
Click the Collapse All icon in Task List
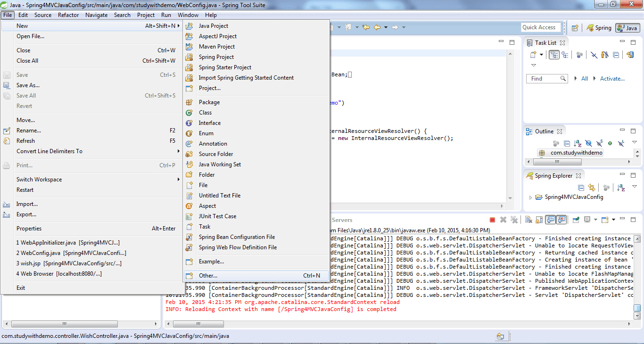pos(616,55)
